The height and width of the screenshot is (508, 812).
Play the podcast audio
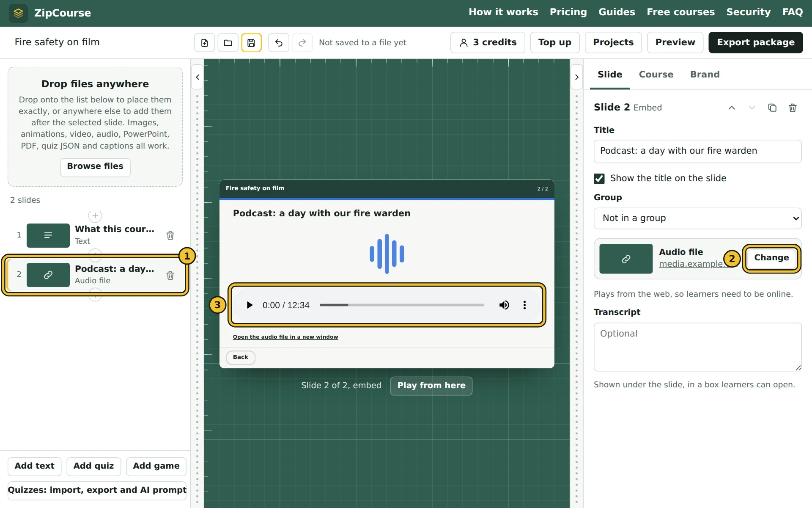click(250, 305)
